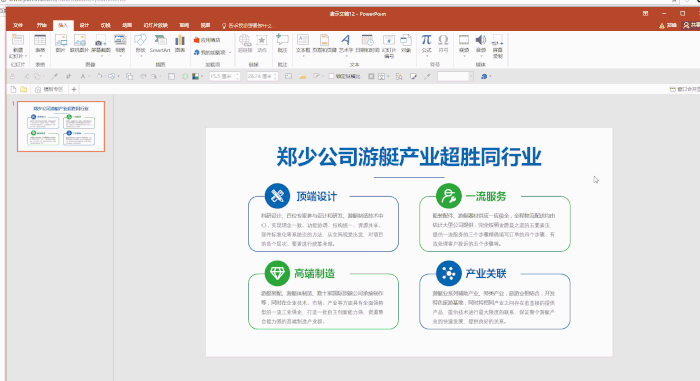700x381 pixels.
Task: Switch to the Animations (动画) tab
Action: click(x=127, y=25)
